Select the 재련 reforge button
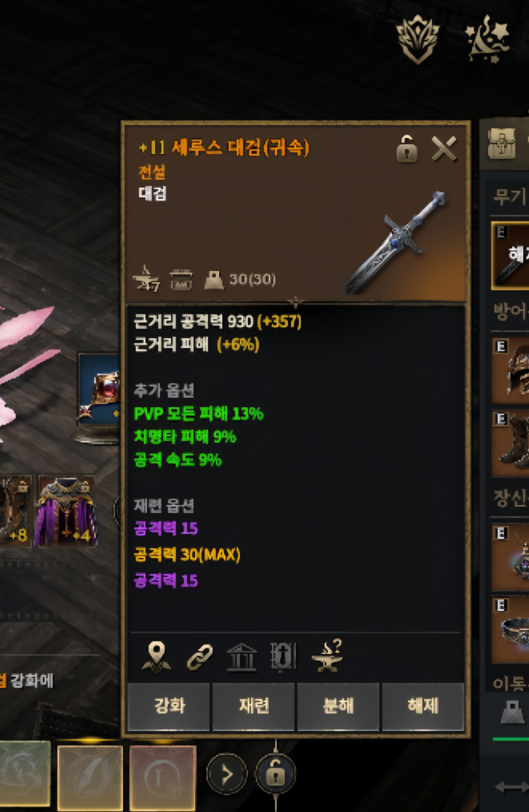 [253, 706]
